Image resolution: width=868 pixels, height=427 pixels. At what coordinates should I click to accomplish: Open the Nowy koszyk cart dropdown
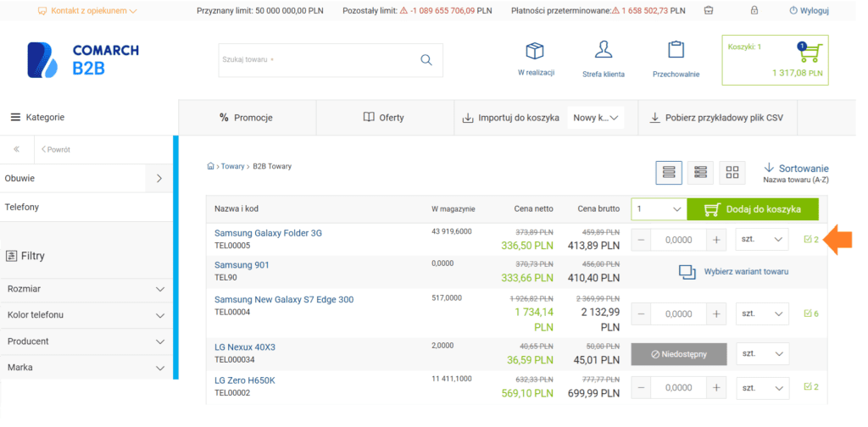tap(596, 118)
